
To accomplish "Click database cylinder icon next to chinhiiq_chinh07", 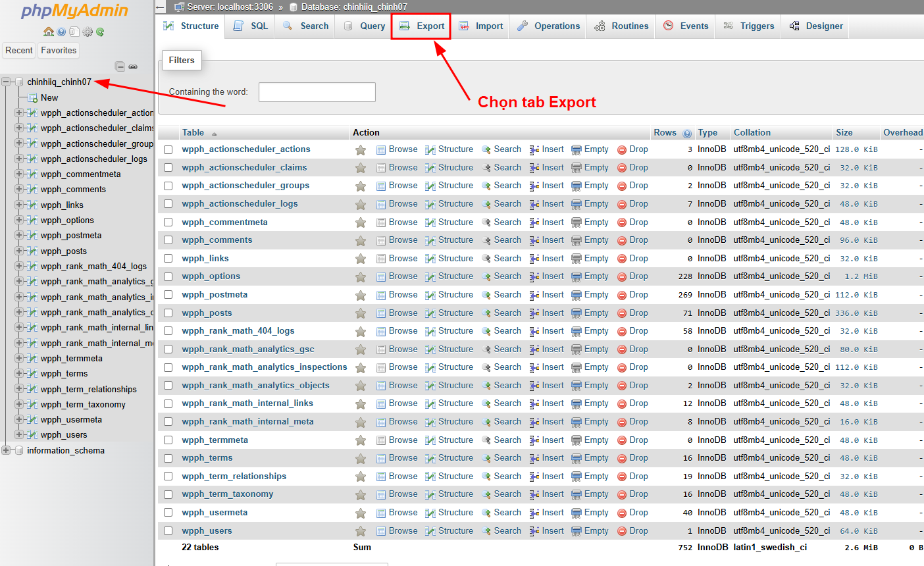I will click(x=19, y=82).
